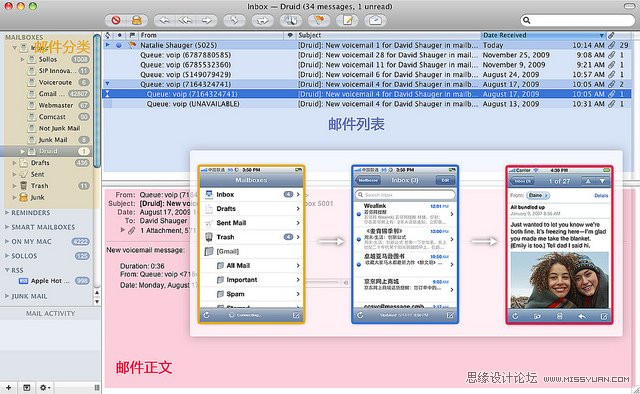Viewport: 640px width, 394px height.
Task: Click in the toolbar search field
Action: (578, 20)
